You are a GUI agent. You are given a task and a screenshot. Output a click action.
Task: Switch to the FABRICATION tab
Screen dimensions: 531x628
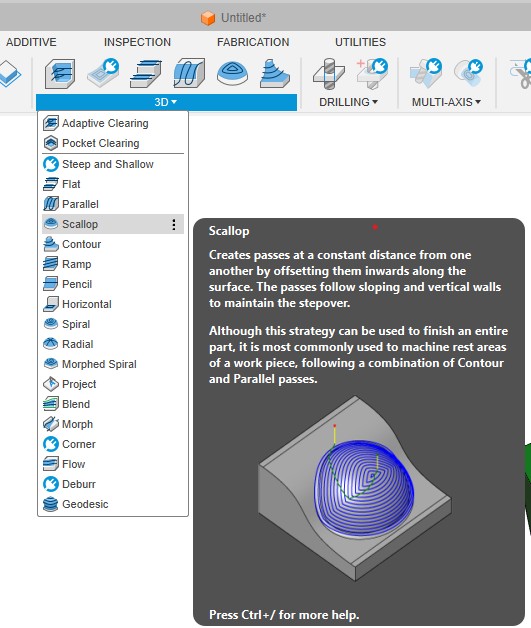253,42
